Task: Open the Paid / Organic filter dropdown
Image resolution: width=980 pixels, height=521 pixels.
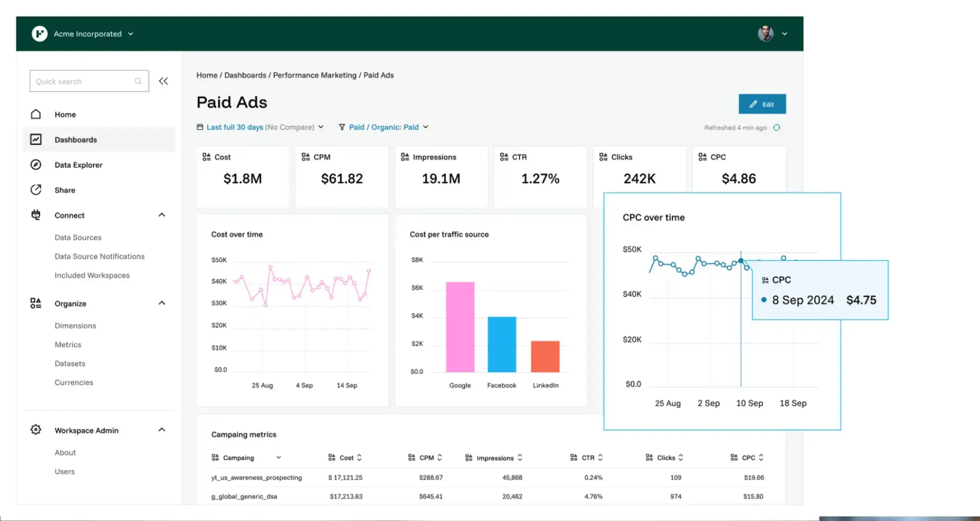Action: point(384,127)
